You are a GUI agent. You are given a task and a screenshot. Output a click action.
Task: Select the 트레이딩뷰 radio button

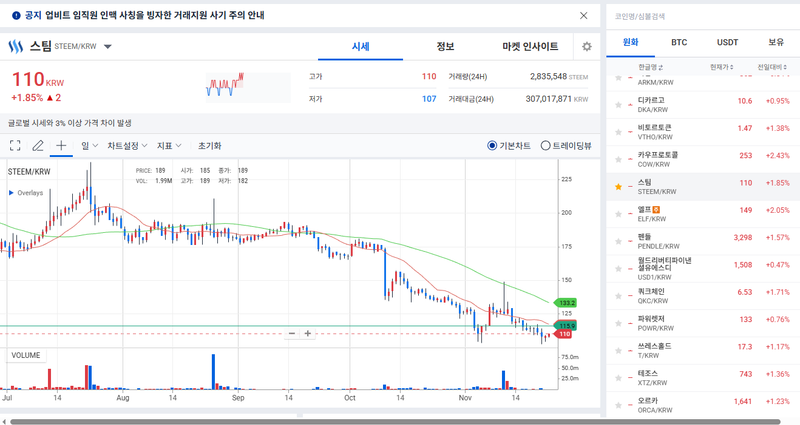tap(545, 145)
